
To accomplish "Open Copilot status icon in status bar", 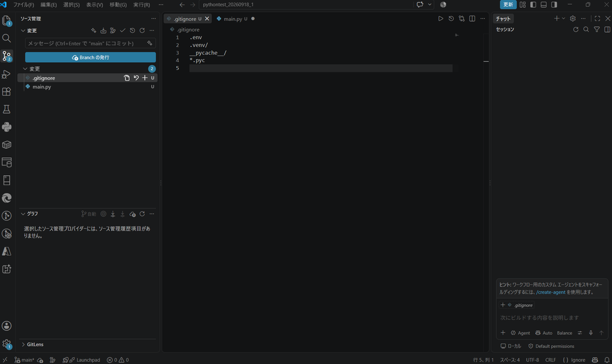I will (595, 360).
